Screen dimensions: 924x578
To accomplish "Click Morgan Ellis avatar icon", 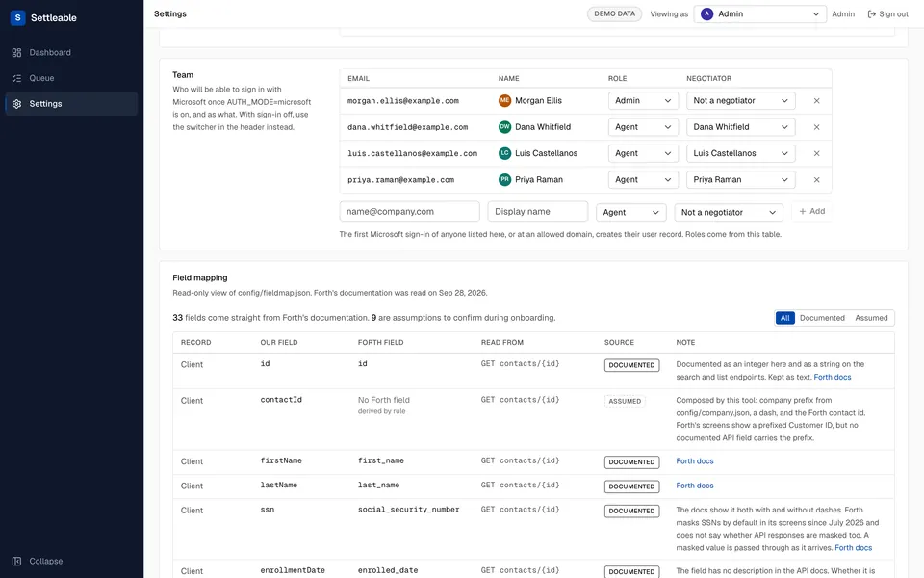I will click(504, 101).
